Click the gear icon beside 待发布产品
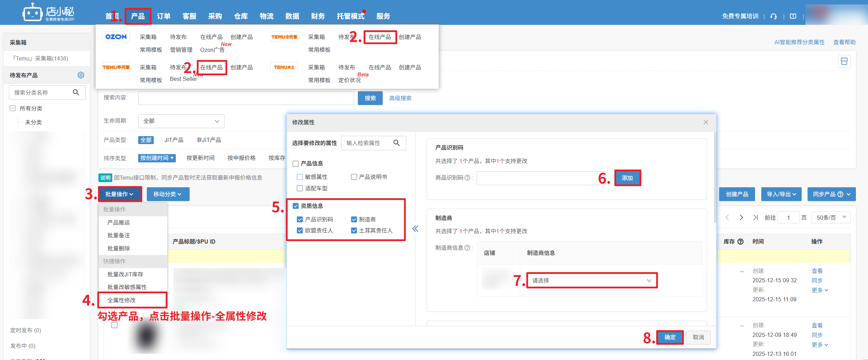The height and width of the screenshot is (360, 868). [x=81, y=75]
